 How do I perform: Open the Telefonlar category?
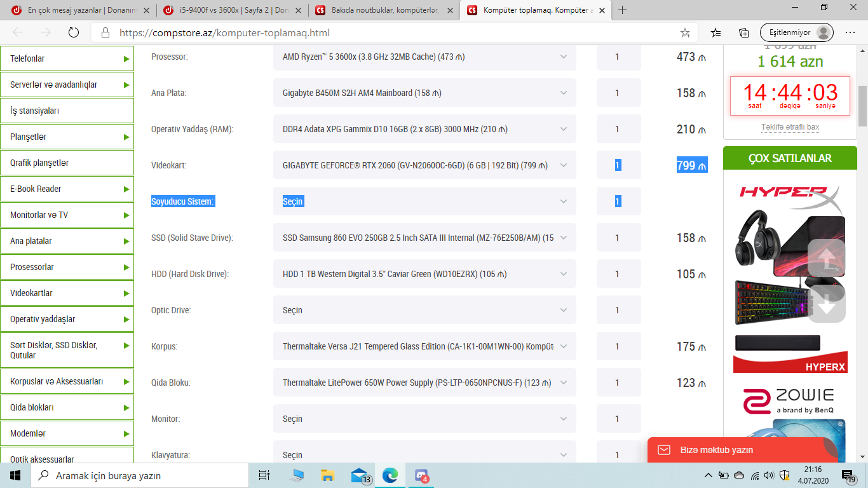[x=67, y=58]
